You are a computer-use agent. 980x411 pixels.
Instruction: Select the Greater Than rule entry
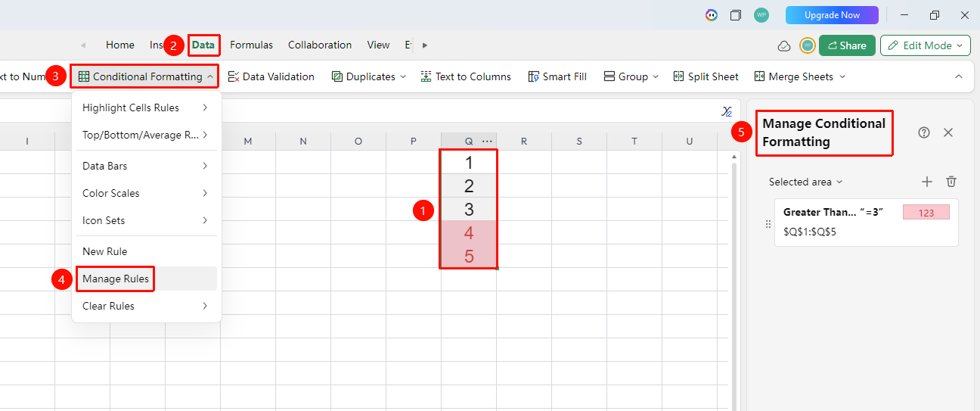click(x=867, y=223)
